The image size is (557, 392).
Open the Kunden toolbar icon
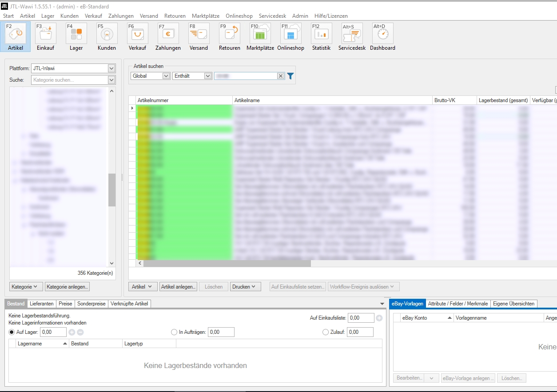point(107,34)
